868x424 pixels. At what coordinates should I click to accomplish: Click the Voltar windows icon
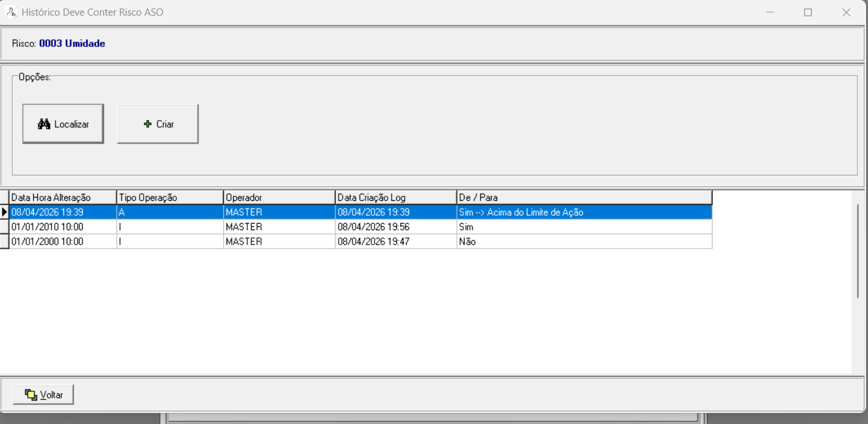[31, 395]
